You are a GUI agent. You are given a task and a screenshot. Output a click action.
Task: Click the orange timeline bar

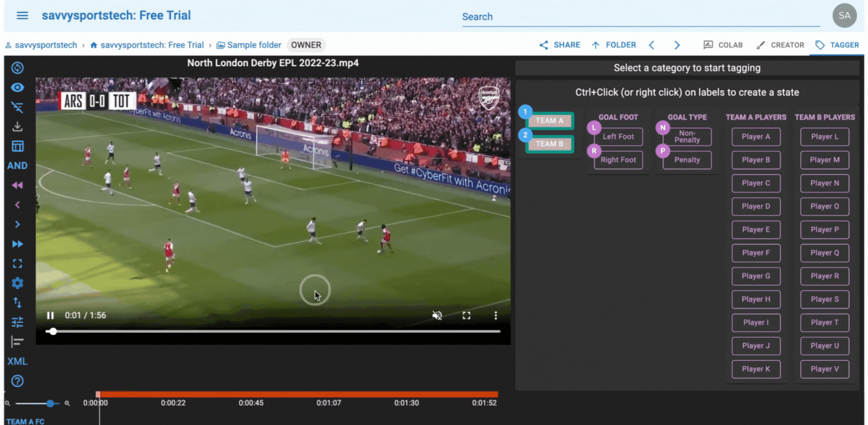(x=297, y=394)
